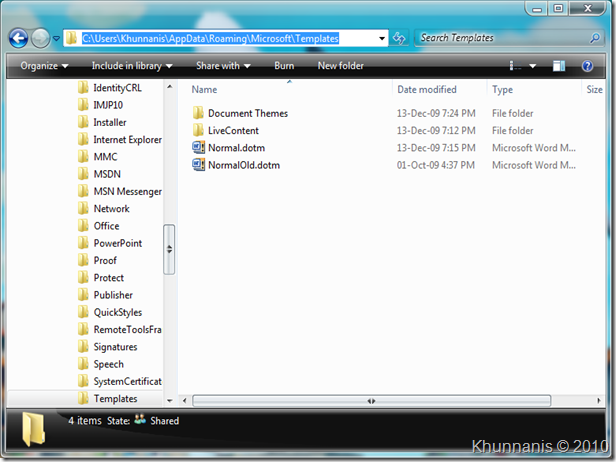The image size is (616, 462).
Task: Open Help with the blue question icon
Action: point(587,66)
